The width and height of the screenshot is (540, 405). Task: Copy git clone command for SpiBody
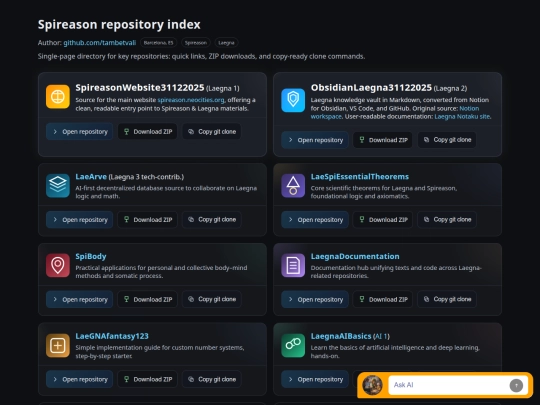[211, 300]
